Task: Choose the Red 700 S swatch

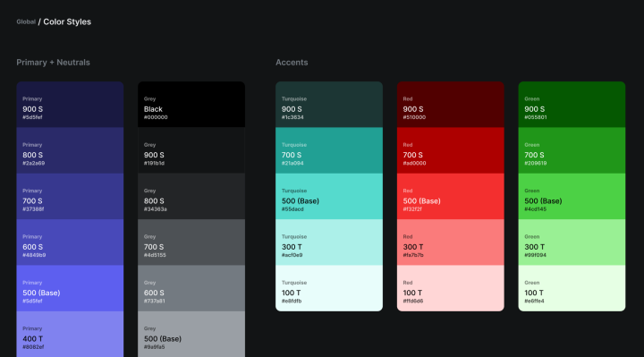Action: pyautogui.click(x=451, y=150)
